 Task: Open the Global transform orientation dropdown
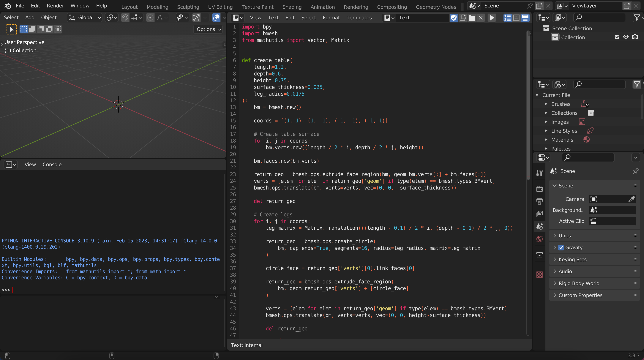pyautogui.click(x=84, y=18)
